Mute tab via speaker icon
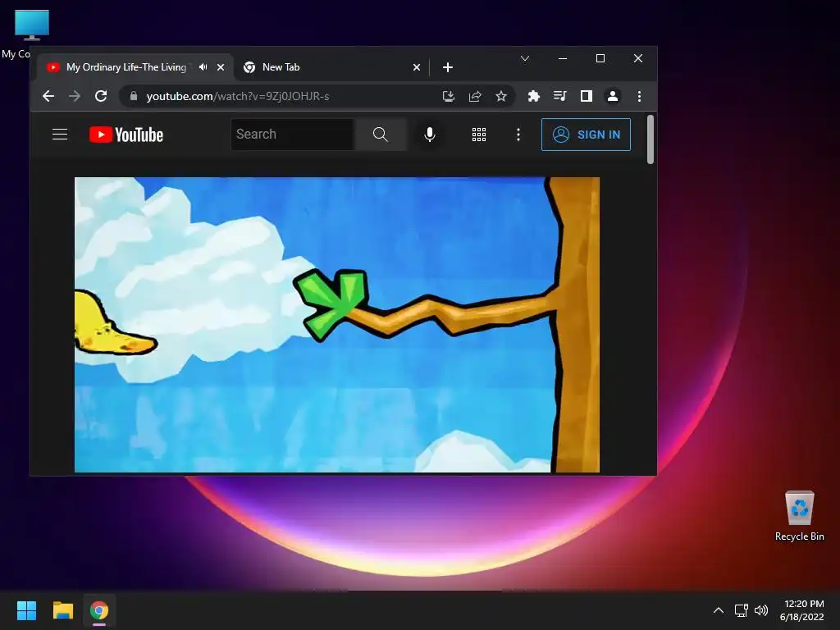The width and height of the screenshot is (840, 630). point(203,67)
